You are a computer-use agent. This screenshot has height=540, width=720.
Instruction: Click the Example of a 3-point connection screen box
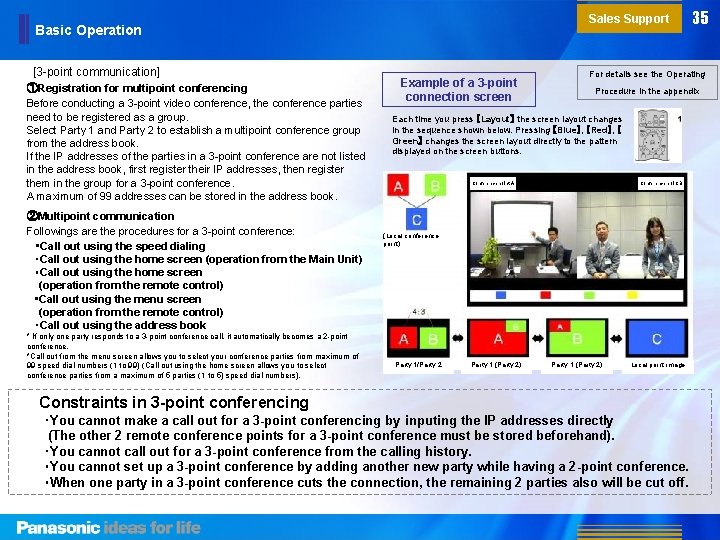(x=459, y=90)
